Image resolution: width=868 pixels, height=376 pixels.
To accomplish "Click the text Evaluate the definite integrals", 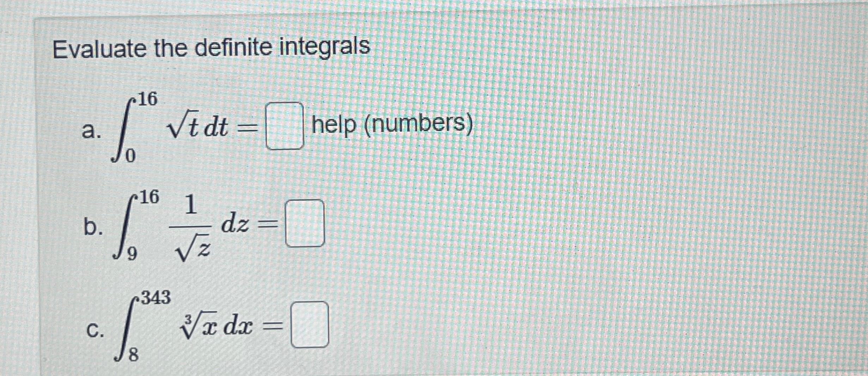I will pyautogui.click(x=212, y=48).
